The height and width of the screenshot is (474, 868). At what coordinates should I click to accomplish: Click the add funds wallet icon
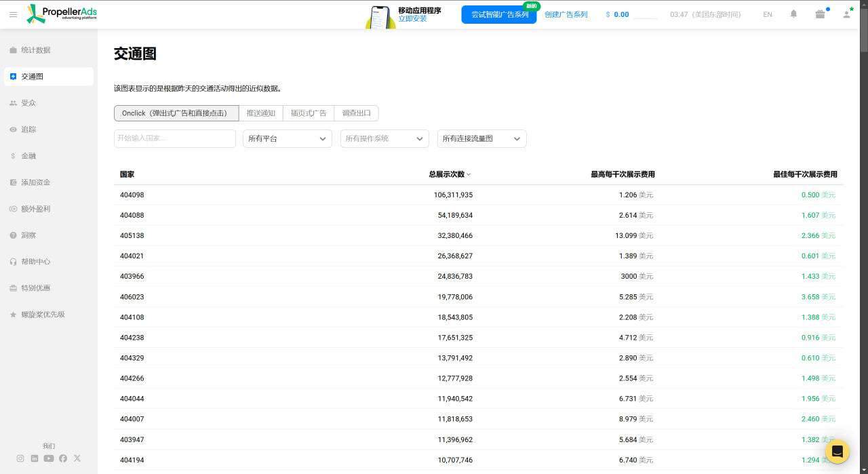(13, 182)
